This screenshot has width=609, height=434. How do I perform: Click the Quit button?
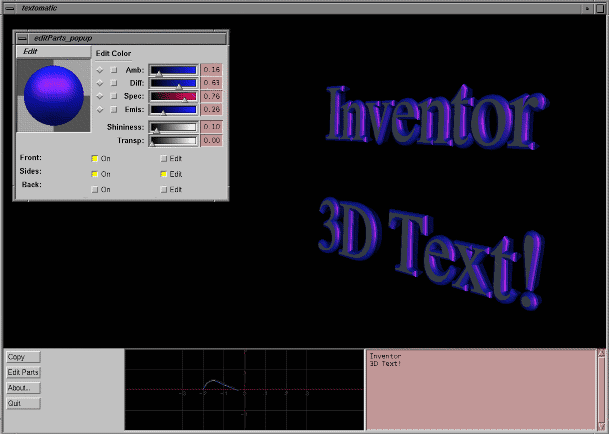pos(23,403)
